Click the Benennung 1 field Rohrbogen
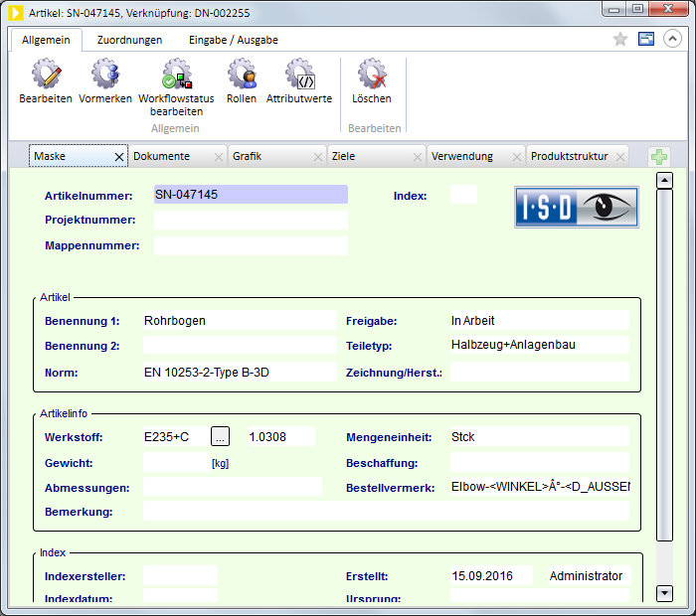Screen dimensions: 696x616 (x=240, y=320)
